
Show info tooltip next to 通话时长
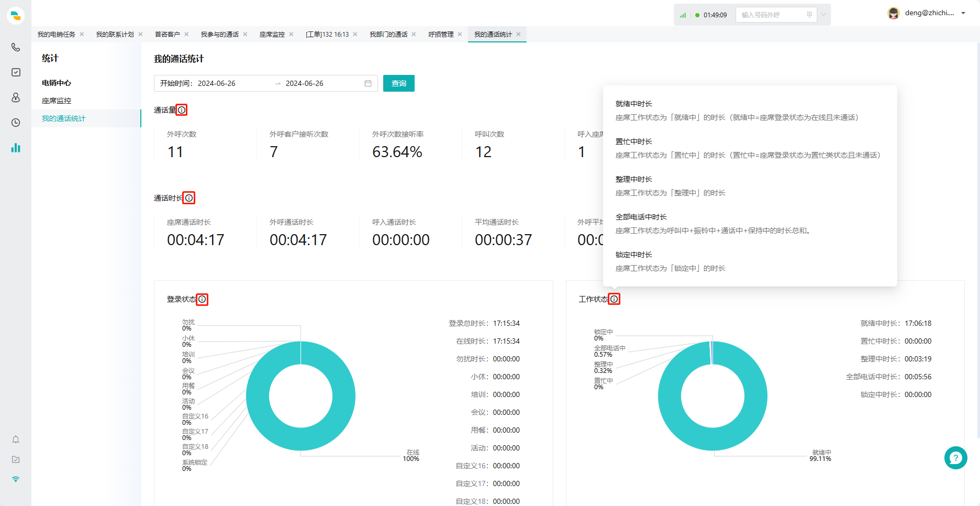(189, 198)
